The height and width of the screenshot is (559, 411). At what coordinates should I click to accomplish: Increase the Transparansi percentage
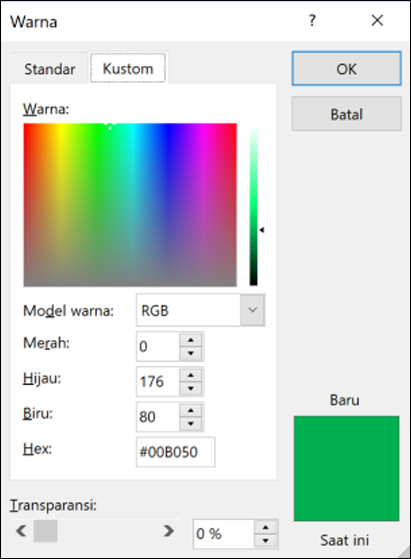[265, 527]
